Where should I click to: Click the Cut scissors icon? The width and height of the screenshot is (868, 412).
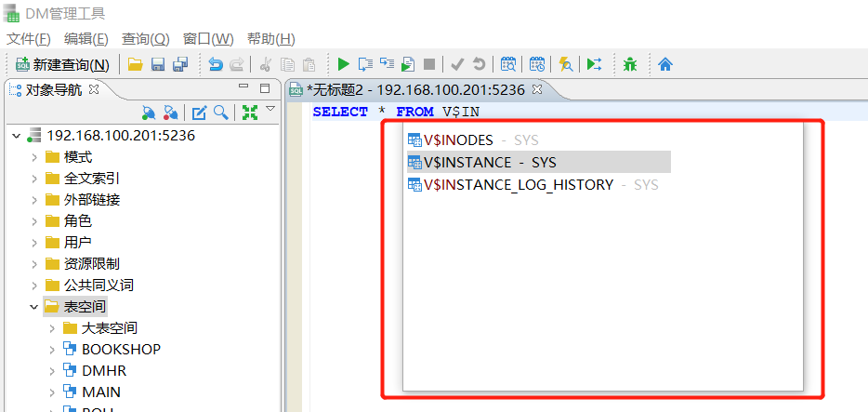[x=265, y=64]
